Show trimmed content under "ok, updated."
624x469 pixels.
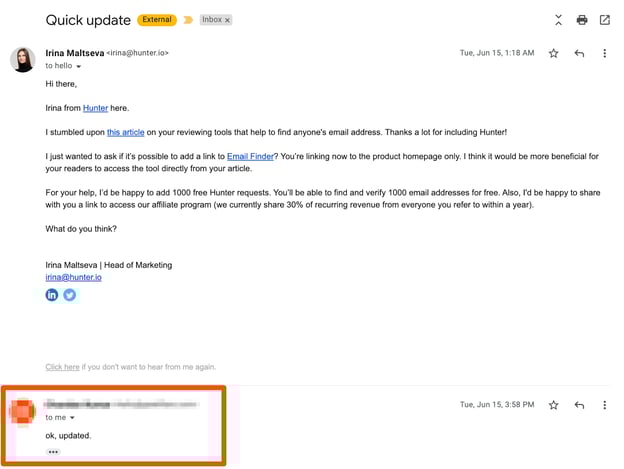tap(53, 452)
